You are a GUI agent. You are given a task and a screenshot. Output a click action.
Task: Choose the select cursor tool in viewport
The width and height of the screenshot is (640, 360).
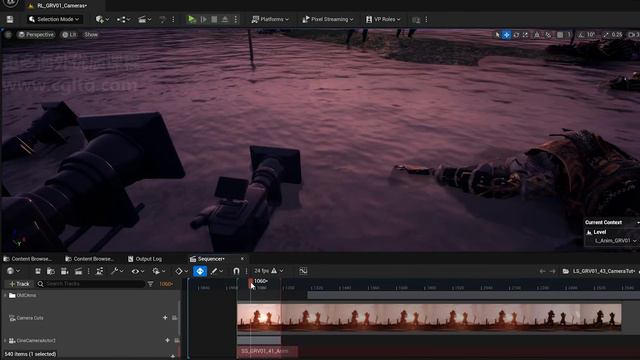click(497, 35)
